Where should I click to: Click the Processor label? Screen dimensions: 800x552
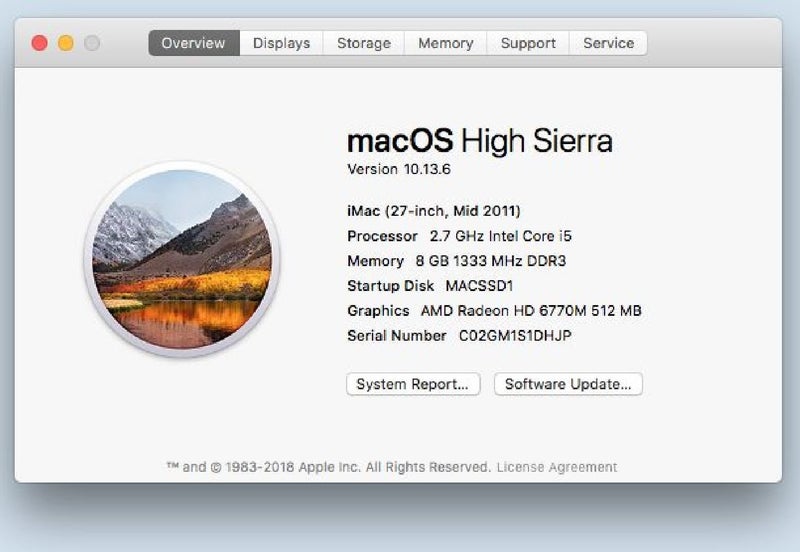pos(382,236)
